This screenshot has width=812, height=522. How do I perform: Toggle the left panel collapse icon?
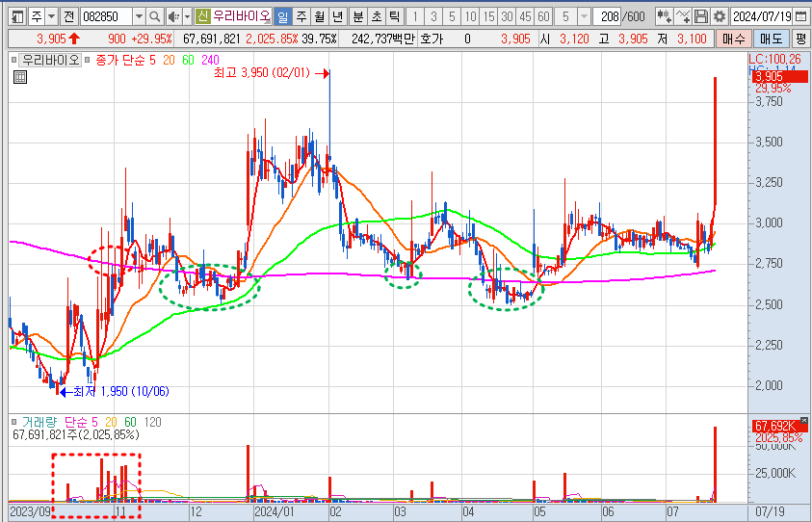(x=17, y=17)
